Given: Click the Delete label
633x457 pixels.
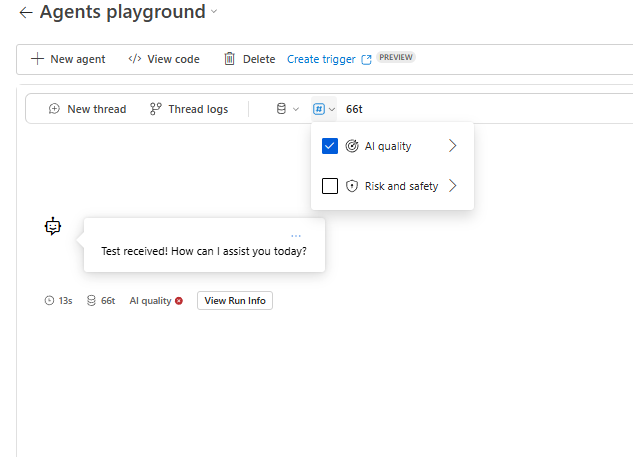Looking at the screenshot, I should coord(259,59).
